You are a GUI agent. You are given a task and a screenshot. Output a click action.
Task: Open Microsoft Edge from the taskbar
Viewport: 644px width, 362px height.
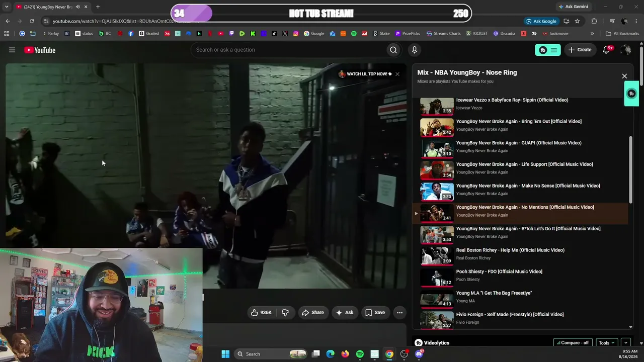pos(331,354)
